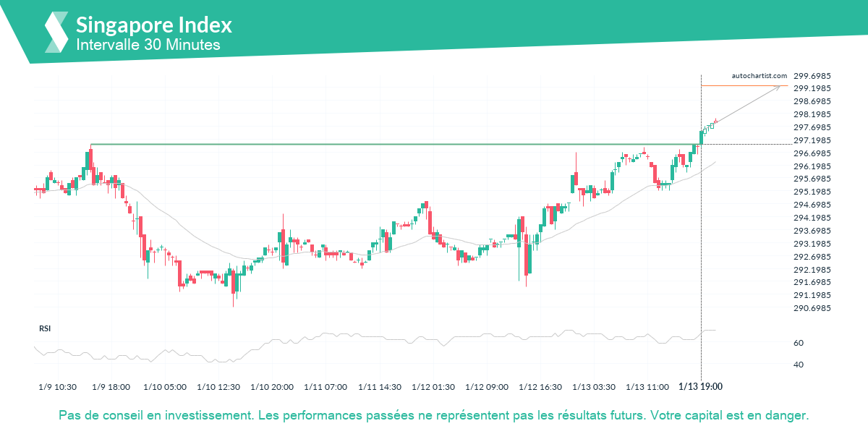Click the autochartist.com label
The image size is (868, 434).
tap(759, 75)
